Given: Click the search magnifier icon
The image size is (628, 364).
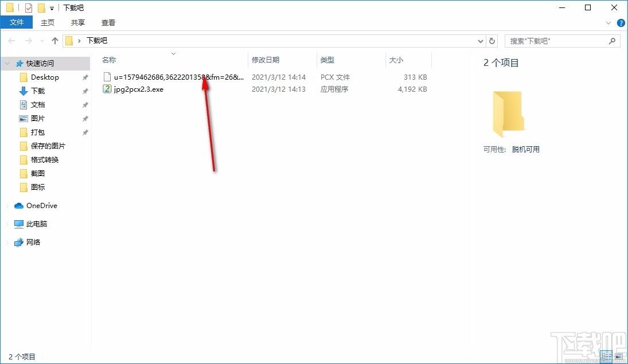Looking at the screenshot, I should click(x=612, y=41).
